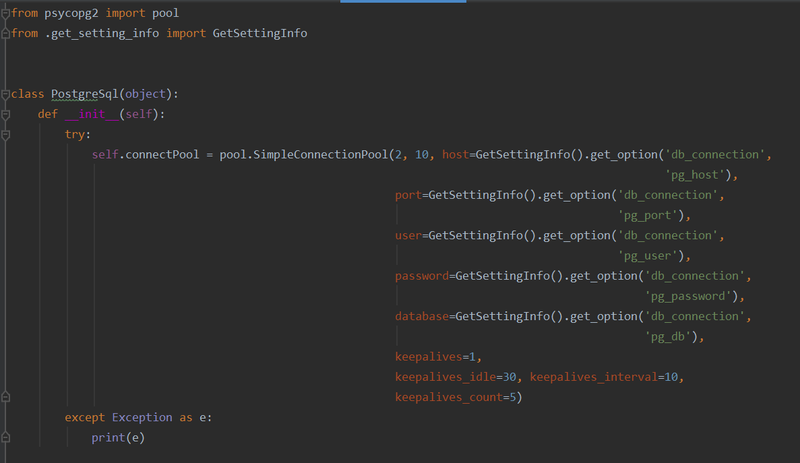This screenshot has width=800, height=463.
Task: Place cursor on keepalives_idle argument
Action: click(445, 377)
